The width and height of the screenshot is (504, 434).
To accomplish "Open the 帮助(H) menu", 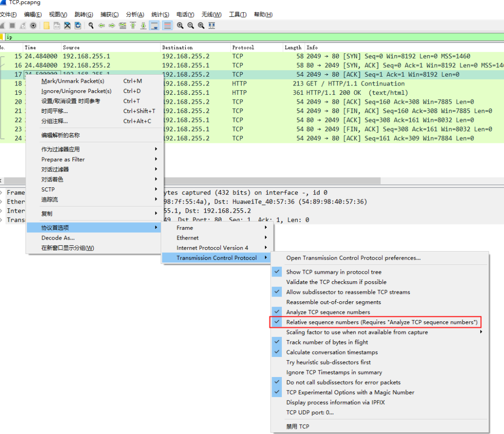I will [263, 14].
